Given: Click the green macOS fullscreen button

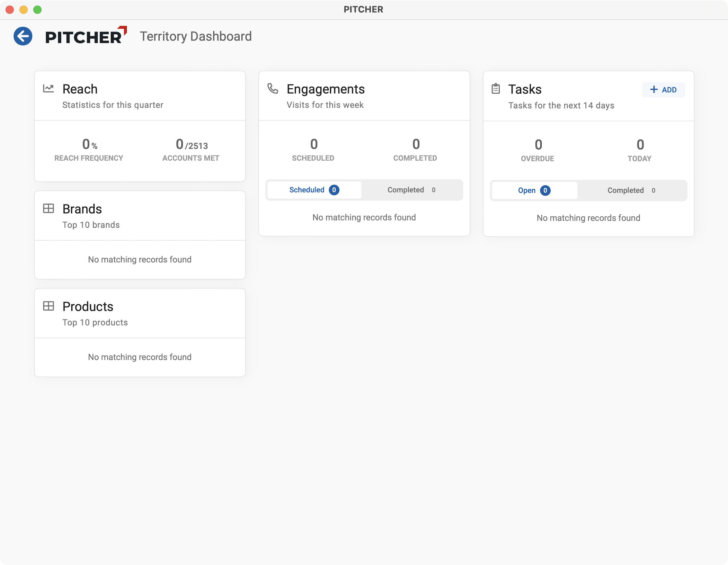Looking at the screenshot, I should 37,10.
